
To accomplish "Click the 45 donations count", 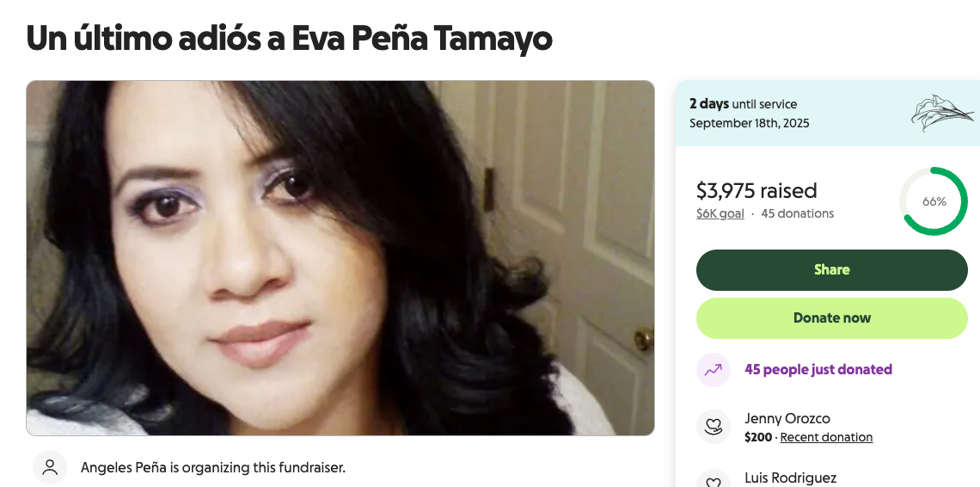I will pyautogui.click(x=797, y=213).
